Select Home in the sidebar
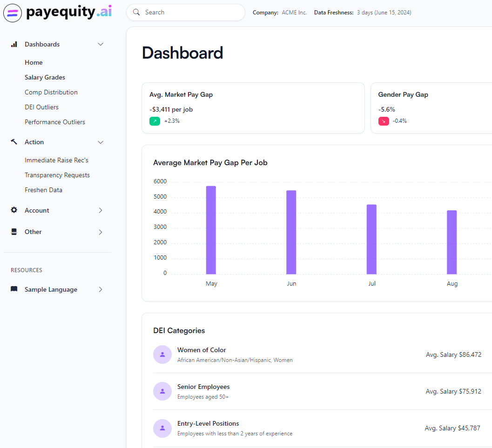This screenshot has width=492, height=448. coord(34,62)
